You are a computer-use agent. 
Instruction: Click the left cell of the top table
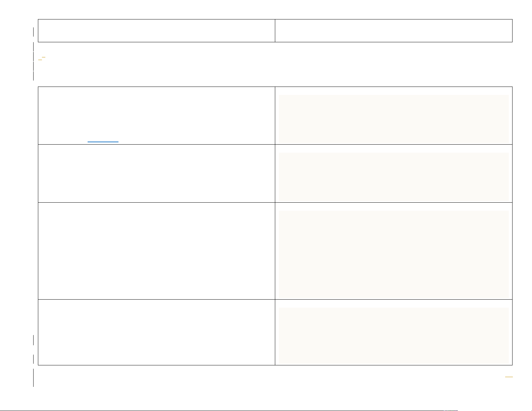point(156,31)
